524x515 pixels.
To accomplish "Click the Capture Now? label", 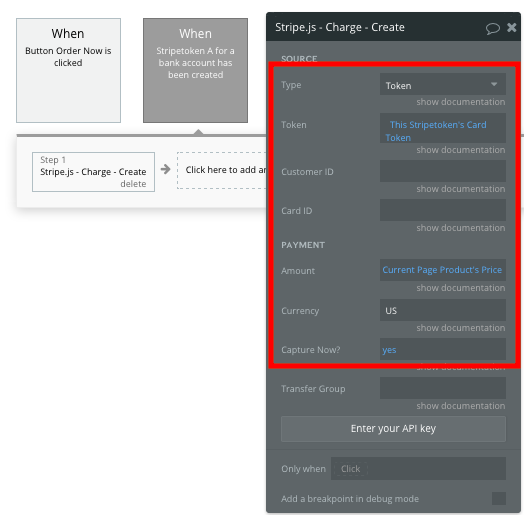I will (x=310, y=350).
